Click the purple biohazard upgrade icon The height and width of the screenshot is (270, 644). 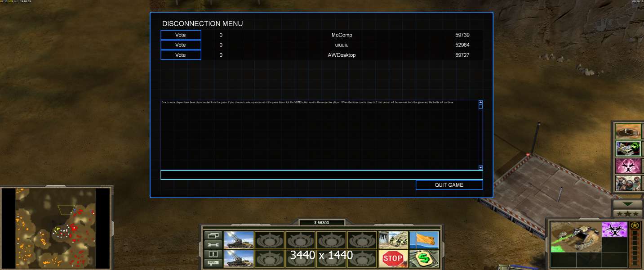coord(614,229)
